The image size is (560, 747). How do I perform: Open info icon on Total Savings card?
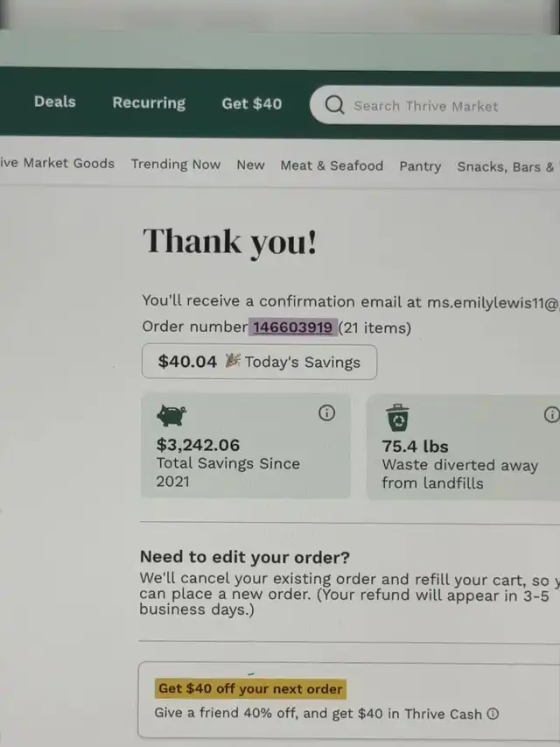tap(326, 412)
